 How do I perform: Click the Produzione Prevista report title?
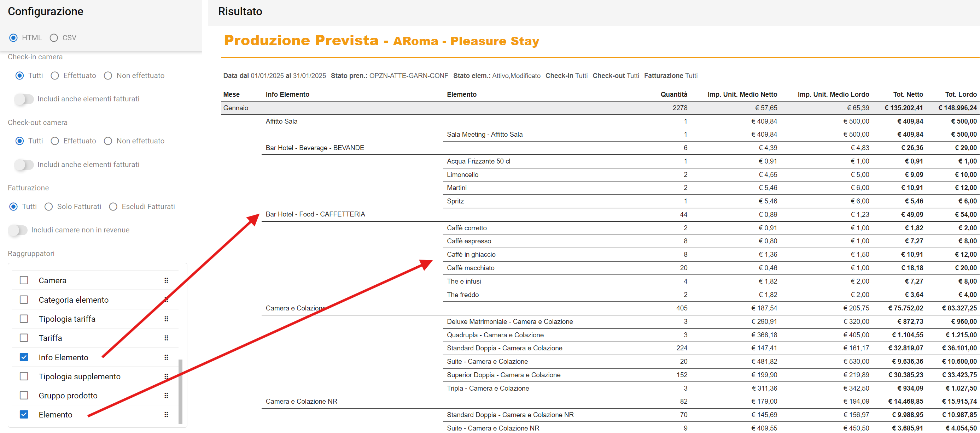pos(381,41)
